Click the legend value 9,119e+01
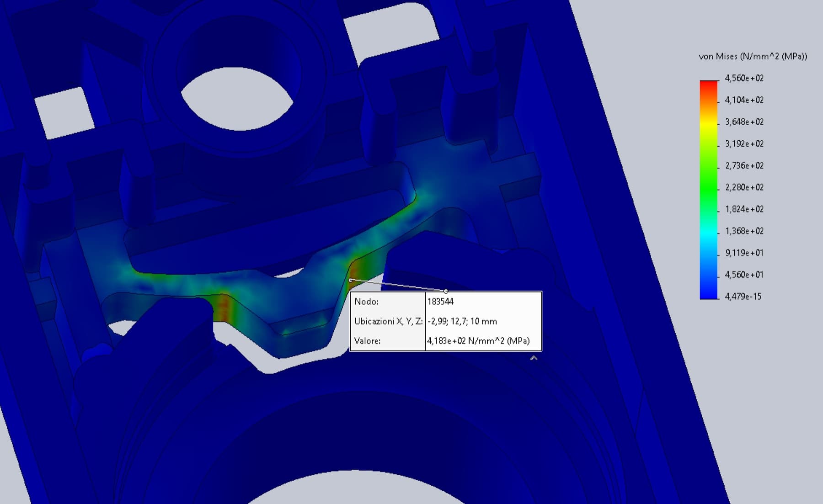The height and width of the screenshot is (504, 823). pos(744,253)
